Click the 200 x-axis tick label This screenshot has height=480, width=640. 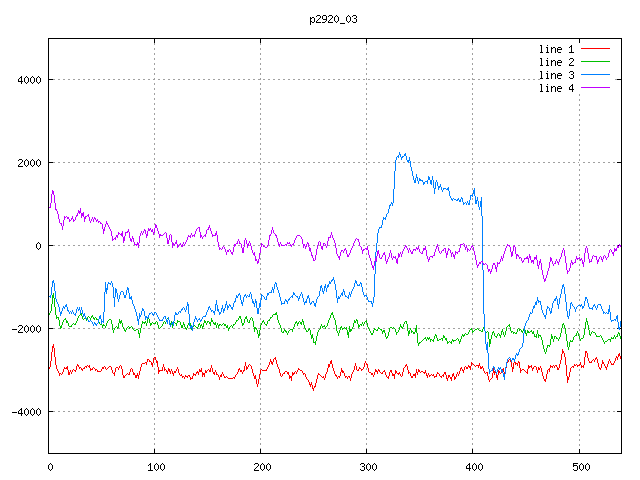pos(261,466)
